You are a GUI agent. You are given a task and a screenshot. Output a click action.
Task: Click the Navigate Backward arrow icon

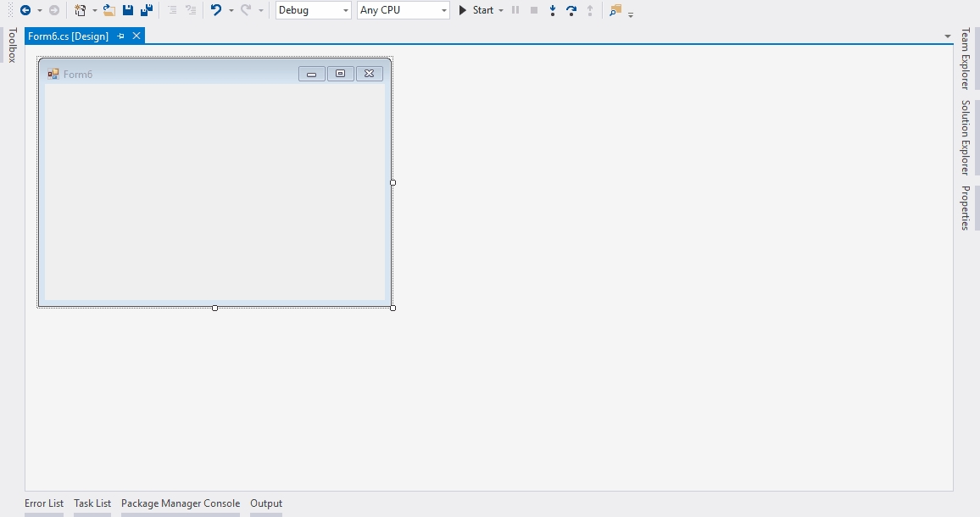[x=25, y=10]
